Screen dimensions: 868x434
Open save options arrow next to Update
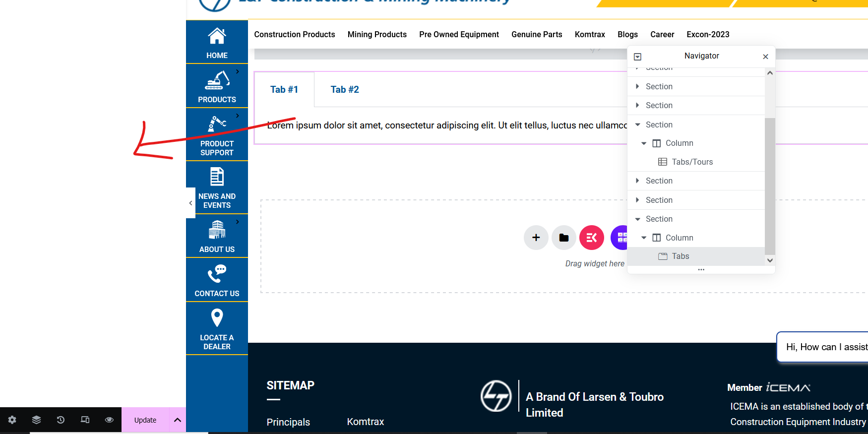point(178,420)
